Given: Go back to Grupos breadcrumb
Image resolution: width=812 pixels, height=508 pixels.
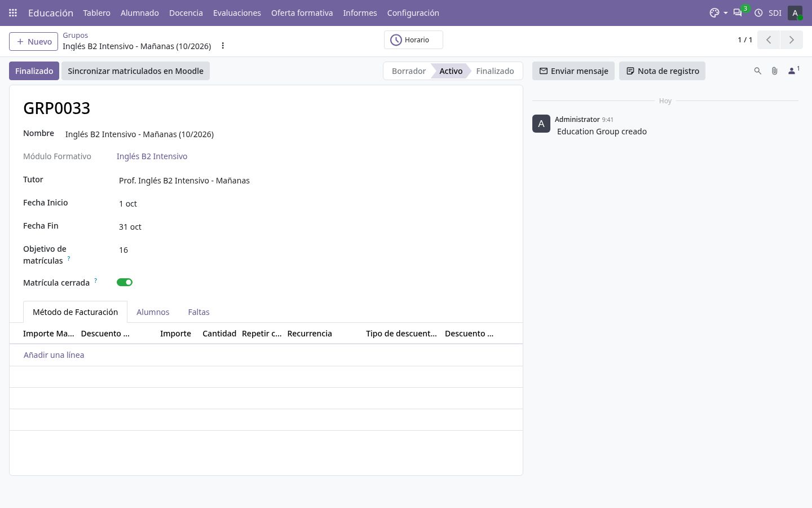Looking at the screenshot, I should [76, 35].
